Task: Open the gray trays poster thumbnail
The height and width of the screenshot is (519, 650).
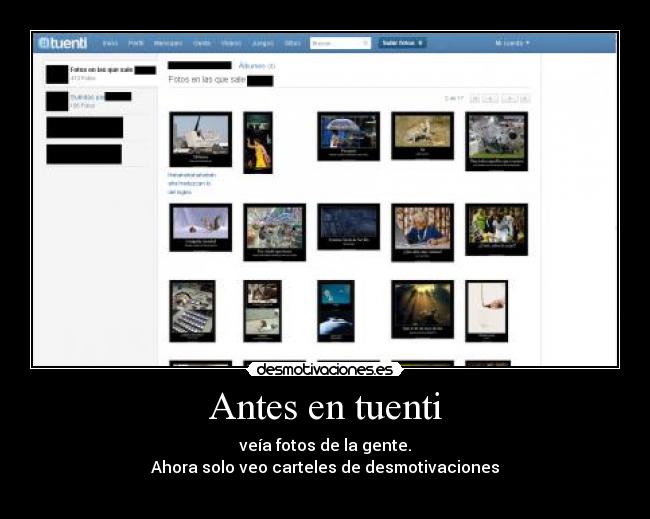Action: [192, 311]
